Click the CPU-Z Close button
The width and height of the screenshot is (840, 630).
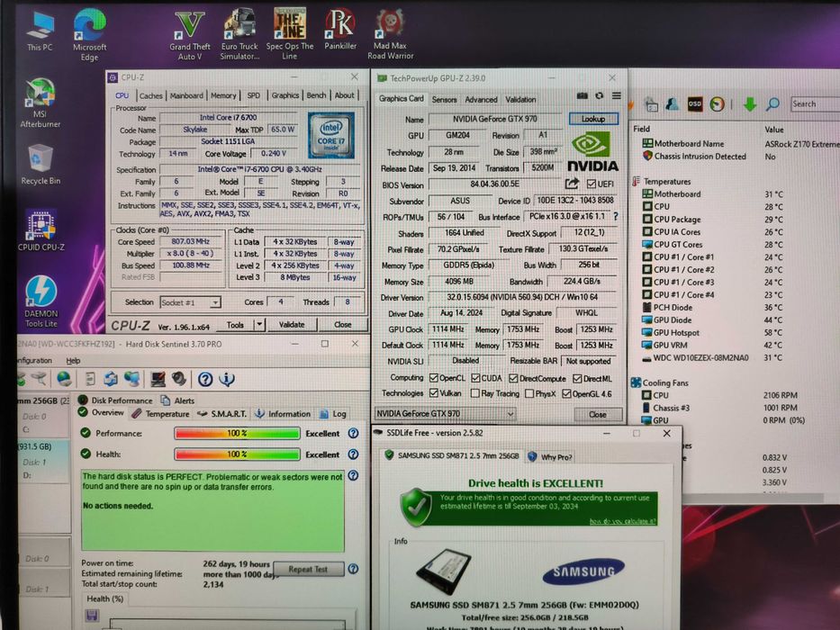tap(343, 325)
